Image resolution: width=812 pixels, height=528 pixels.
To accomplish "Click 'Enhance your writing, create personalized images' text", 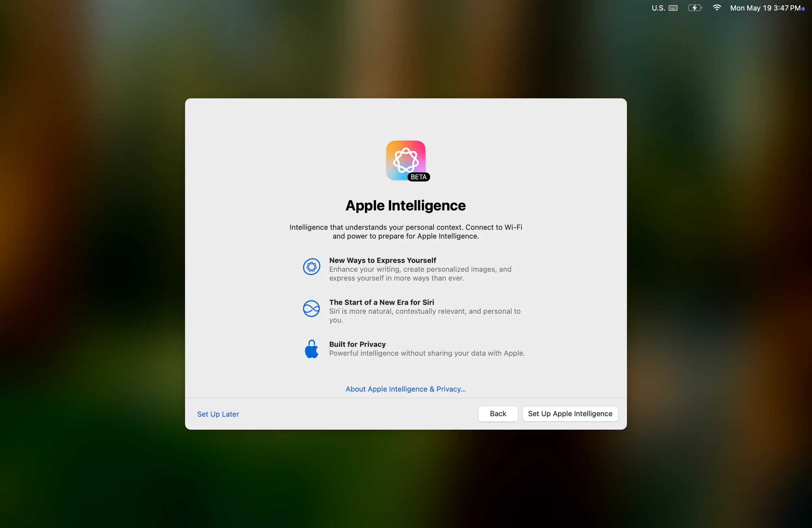I will click(x=420, y=274).
